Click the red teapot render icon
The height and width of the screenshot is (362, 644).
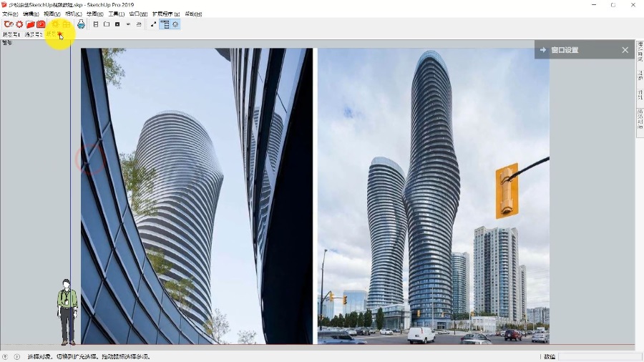tap(9, 24)
